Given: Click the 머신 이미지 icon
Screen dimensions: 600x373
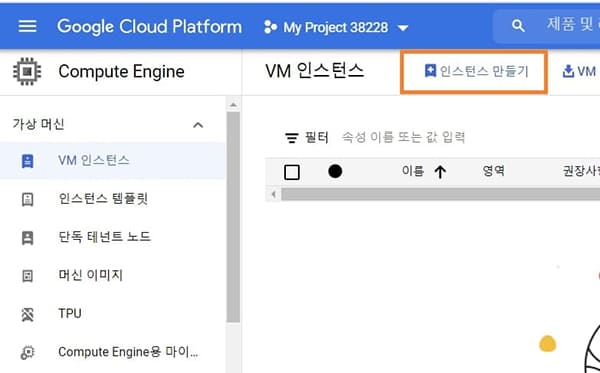Looking at the screenshot, I should coord(27,275).
